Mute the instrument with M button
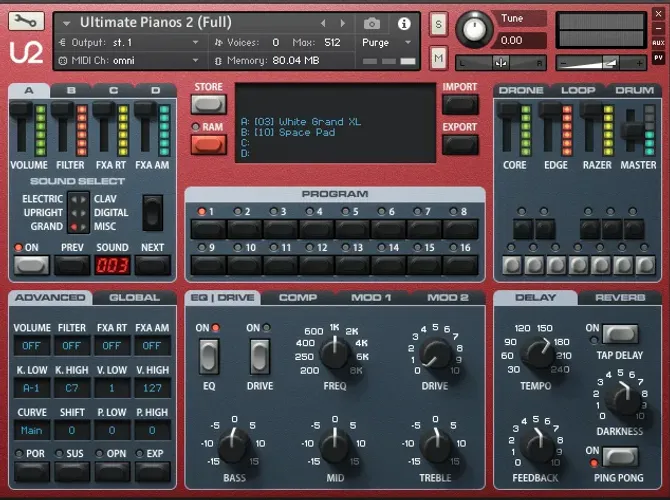The image size is (670, 500). tap(438, 58)
